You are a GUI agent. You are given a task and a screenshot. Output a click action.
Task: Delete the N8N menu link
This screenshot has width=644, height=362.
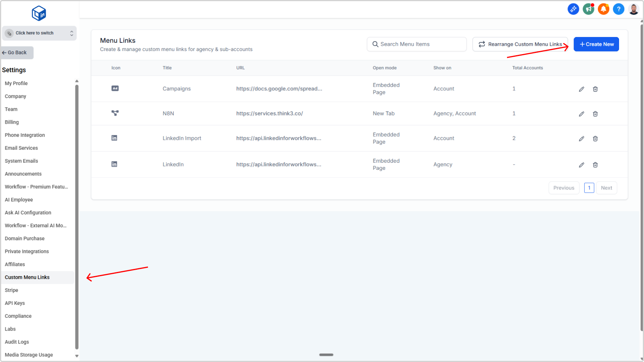(595, 114)
